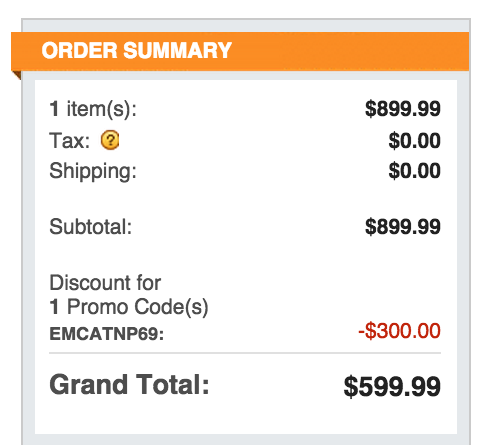The image size is (491, 445).
Task: Click empty space between Shipping and Subtotal rows
Action: pyautogui.click(x=245, y=199)
